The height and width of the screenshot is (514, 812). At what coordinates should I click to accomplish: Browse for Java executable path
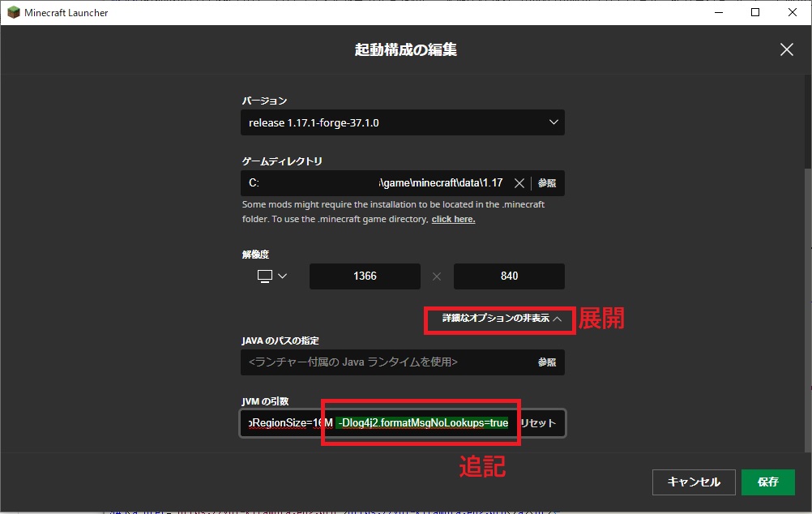tap(547, 362)
